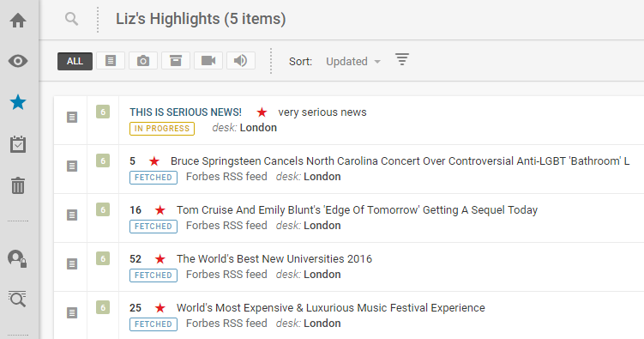Image resolution: width=644 pixels, height=339 pixels.
Task: Select the text type icon of Universities item
Action: coord(72,263)
